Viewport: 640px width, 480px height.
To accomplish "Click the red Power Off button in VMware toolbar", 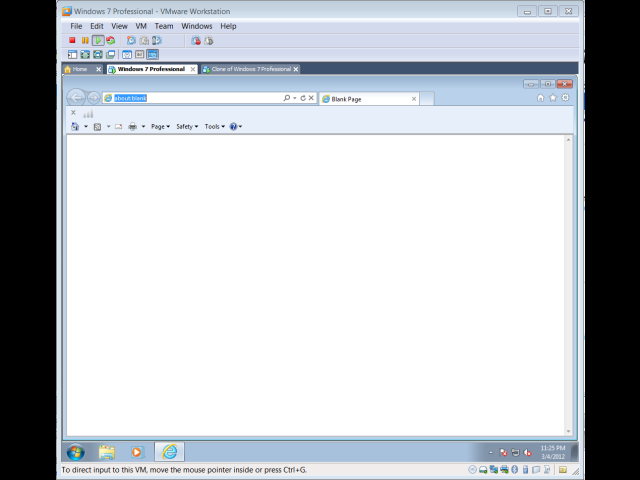I will (x=73, y=41).
